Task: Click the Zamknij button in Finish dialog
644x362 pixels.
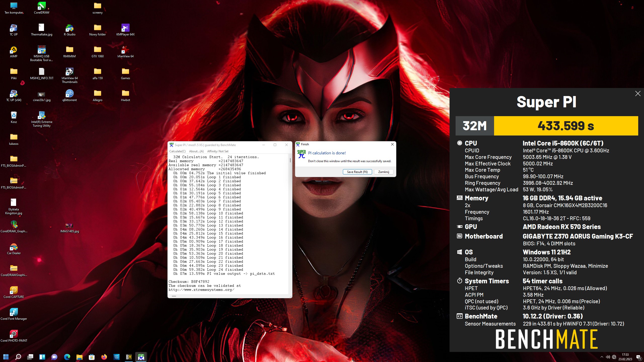Action: coord(384,172)
